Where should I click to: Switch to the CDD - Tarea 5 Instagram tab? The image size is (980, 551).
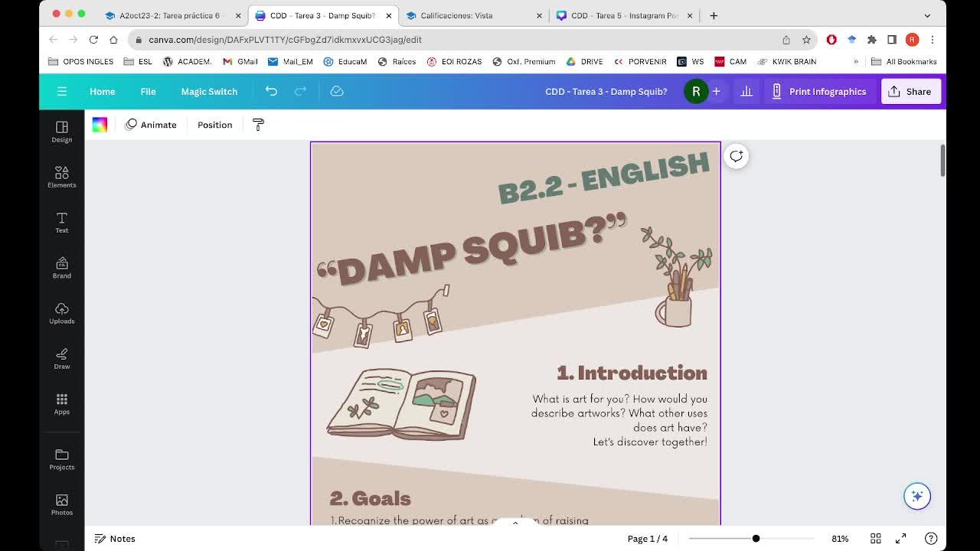click(624, 15)
